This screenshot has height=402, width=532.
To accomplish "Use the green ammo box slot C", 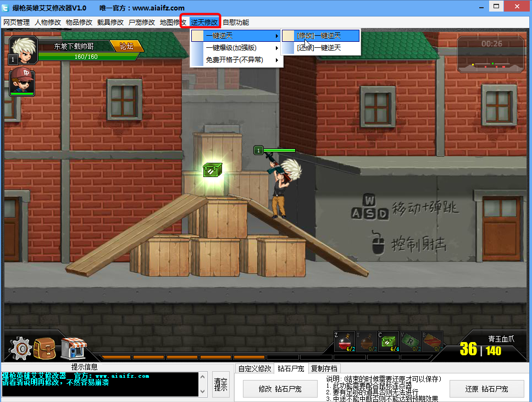I will pyautogui.click(x=389, y=342).
